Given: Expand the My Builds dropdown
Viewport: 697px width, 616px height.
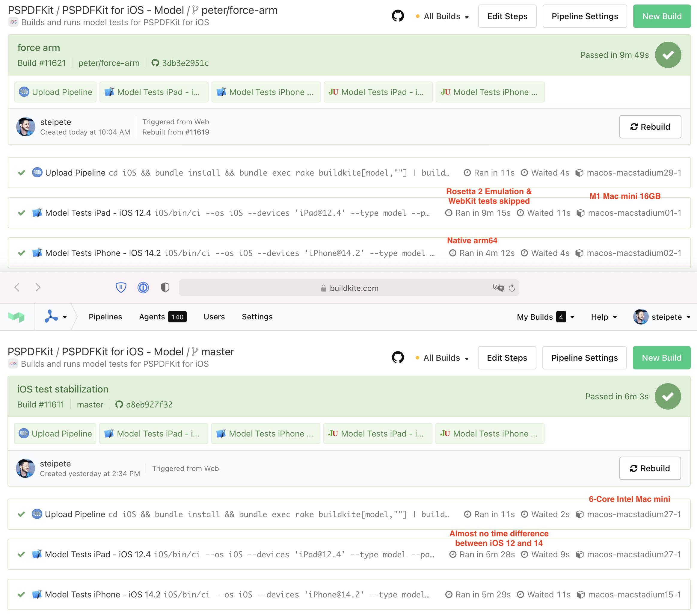Looking at the screenshot, I should pos(545,317).
